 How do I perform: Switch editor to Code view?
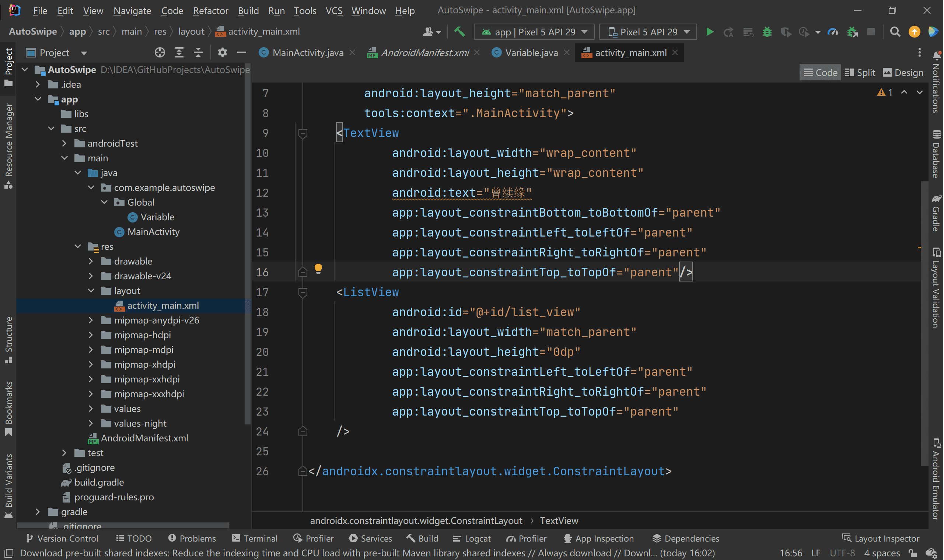point(821,73)
